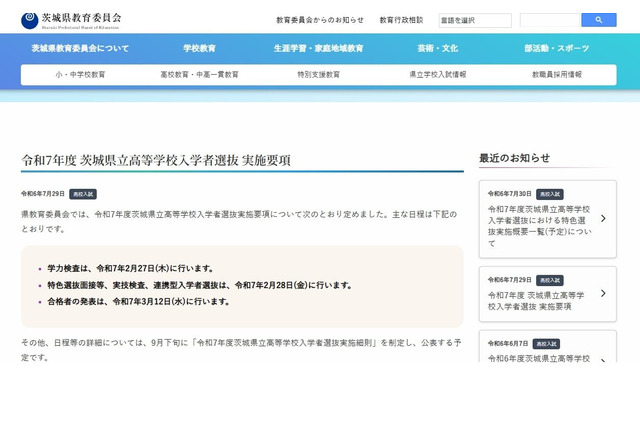Click 高校入試 tag on 7月30日 news card

(x=550, y=194)
